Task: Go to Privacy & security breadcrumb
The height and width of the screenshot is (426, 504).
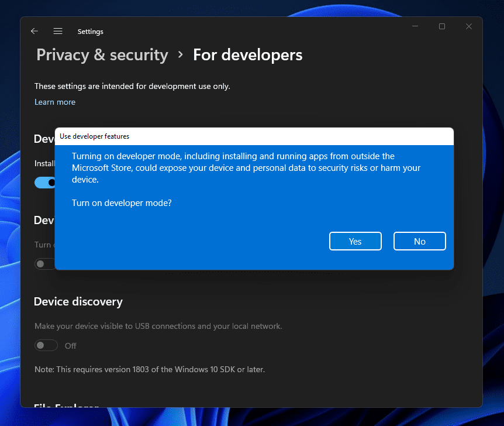Action: click(x=102, y=55)
